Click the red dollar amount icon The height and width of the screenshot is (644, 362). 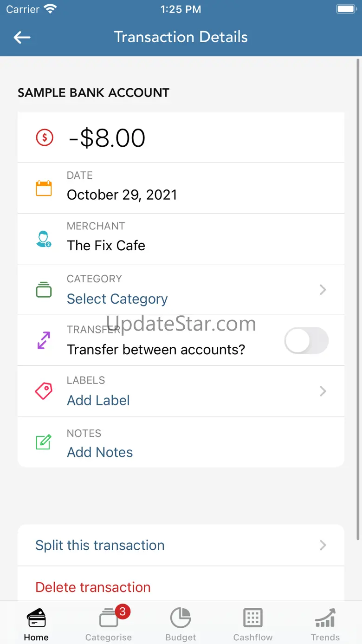45,137
